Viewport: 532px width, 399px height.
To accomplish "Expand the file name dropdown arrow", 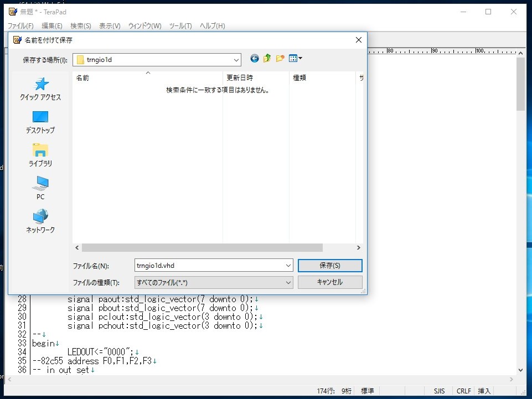I will (288, 266).
